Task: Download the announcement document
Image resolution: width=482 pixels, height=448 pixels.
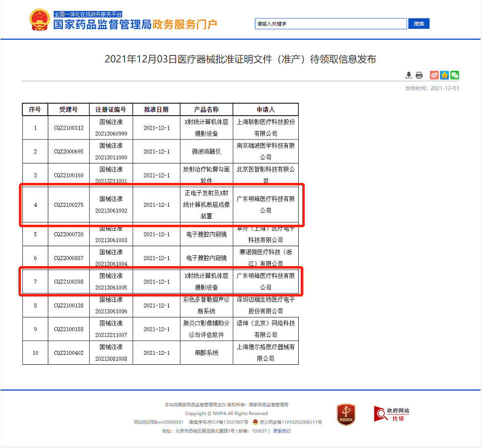Action: click(x=409, y=75)
